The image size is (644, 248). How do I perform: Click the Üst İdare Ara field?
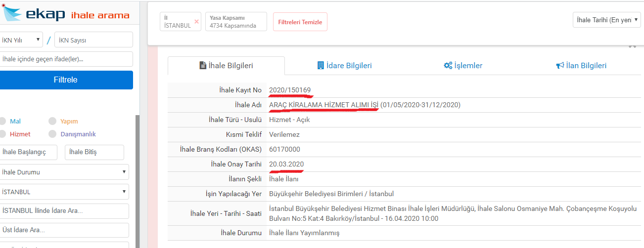coord(64,230)
